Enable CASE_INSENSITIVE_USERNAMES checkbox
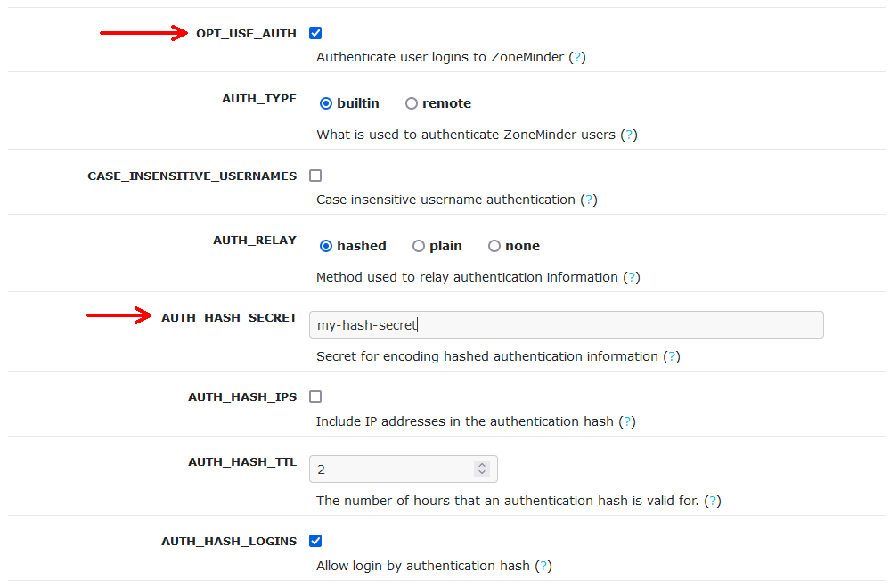Image resolution: width=890 pixels, height=588 pixels. [x=315, y=176]
